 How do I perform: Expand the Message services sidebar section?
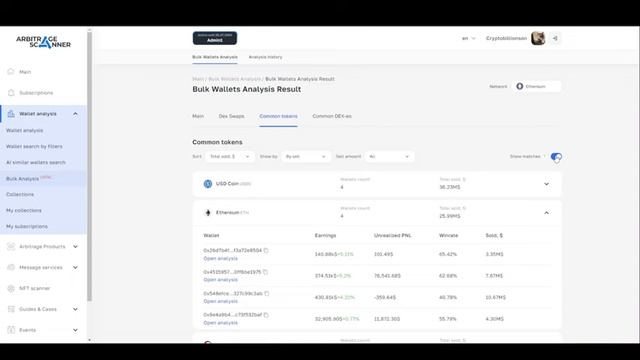[76, 267]
